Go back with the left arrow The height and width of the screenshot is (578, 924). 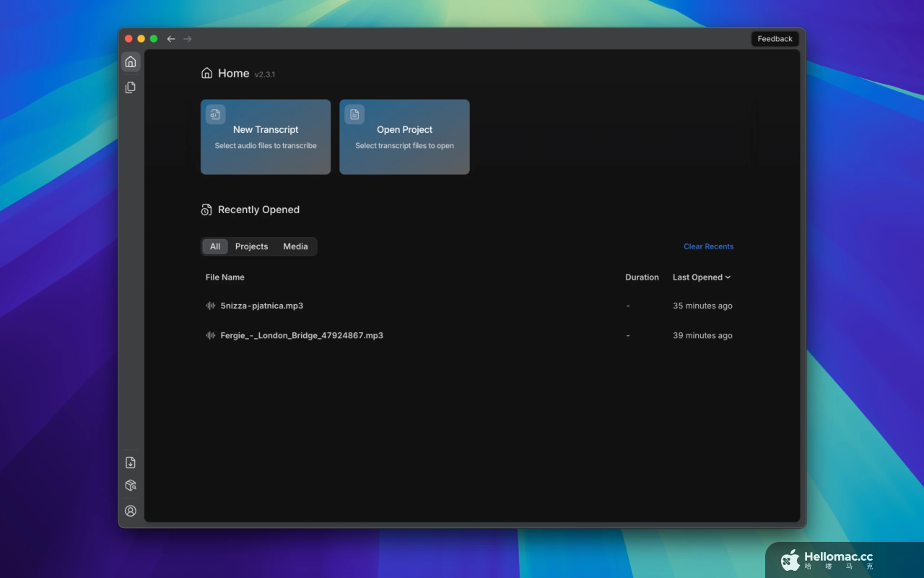pos(171,39)
